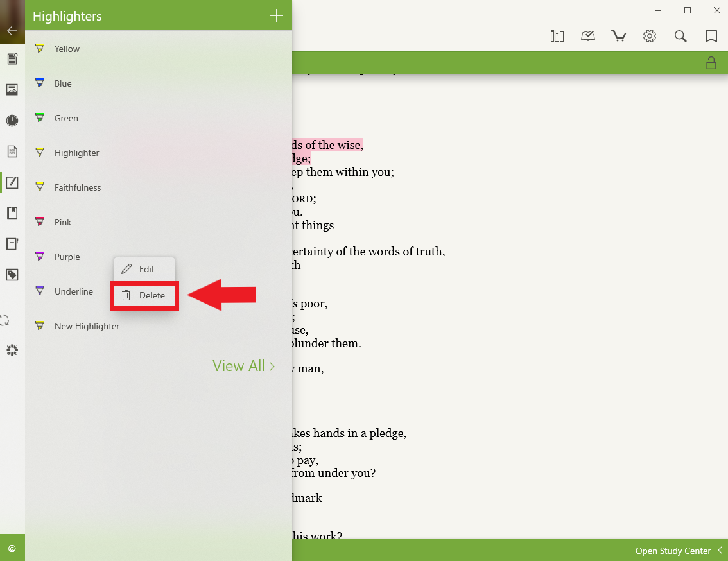Click the back arrow in sidebar

click(x=12, y=30)
